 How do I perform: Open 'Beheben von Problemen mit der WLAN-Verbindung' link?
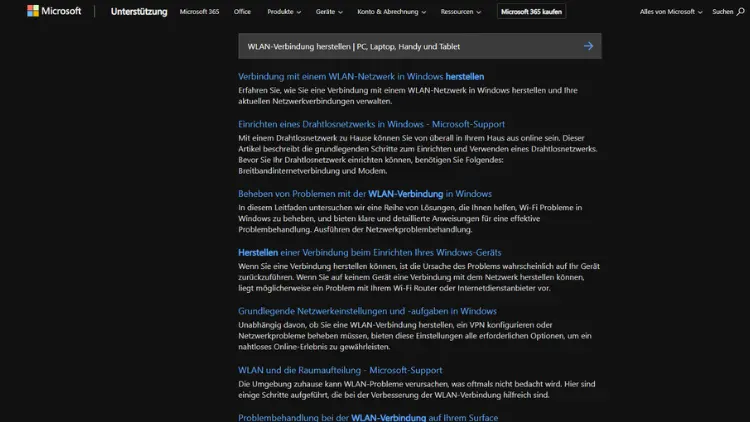[364, 193]
